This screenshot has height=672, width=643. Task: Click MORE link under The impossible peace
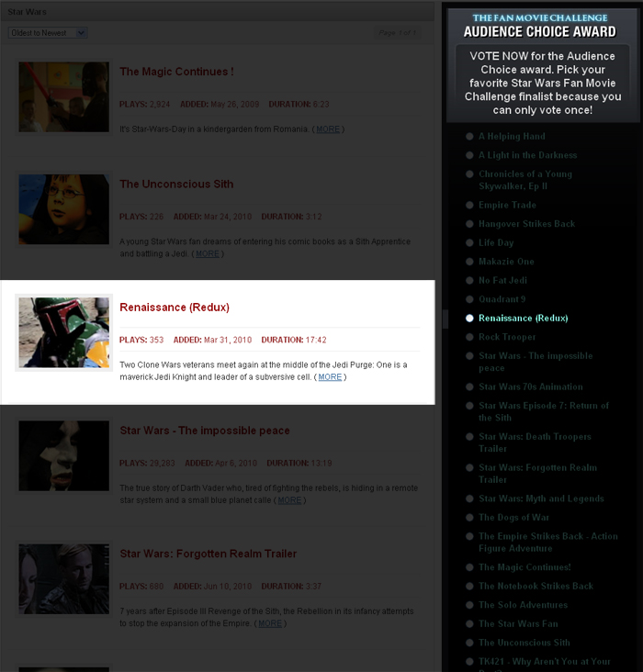[289, 500]
